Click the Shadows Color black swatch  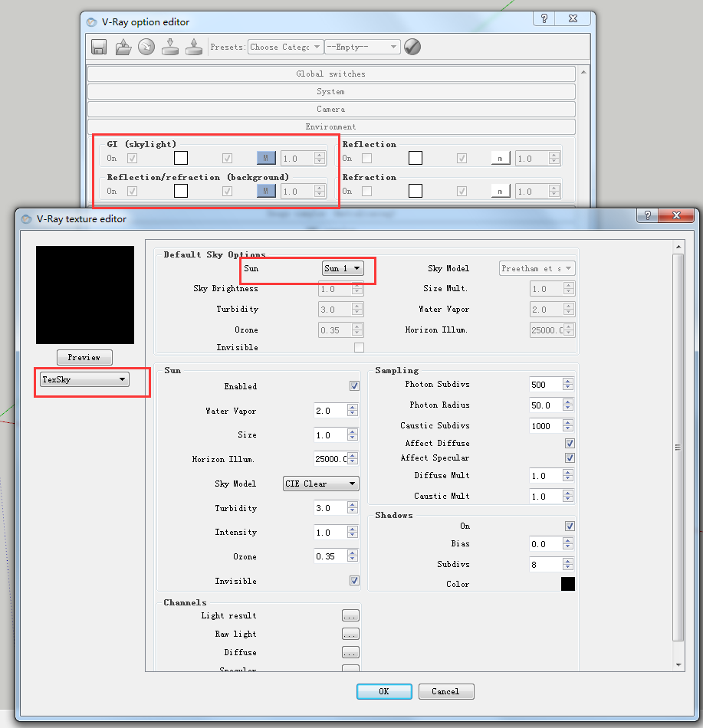568,584
